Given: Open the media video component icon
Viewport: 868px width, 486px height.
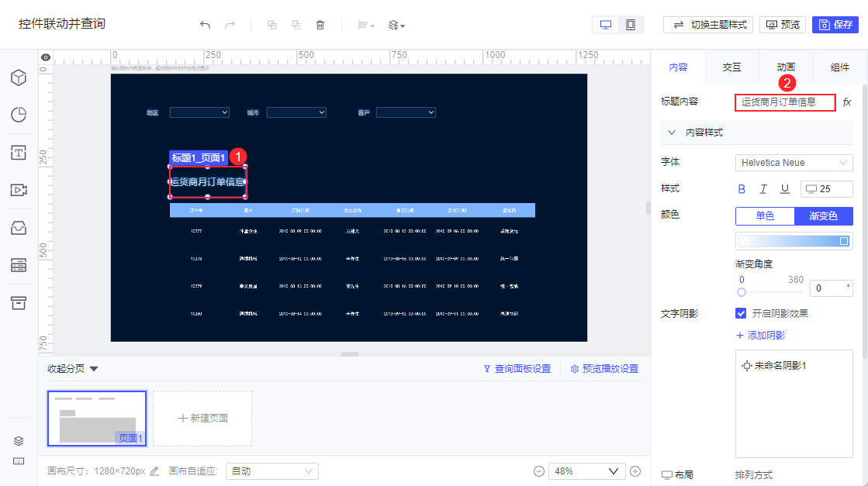Looking at the screenshot, I should pyautogui.click(x=19, y=190).
